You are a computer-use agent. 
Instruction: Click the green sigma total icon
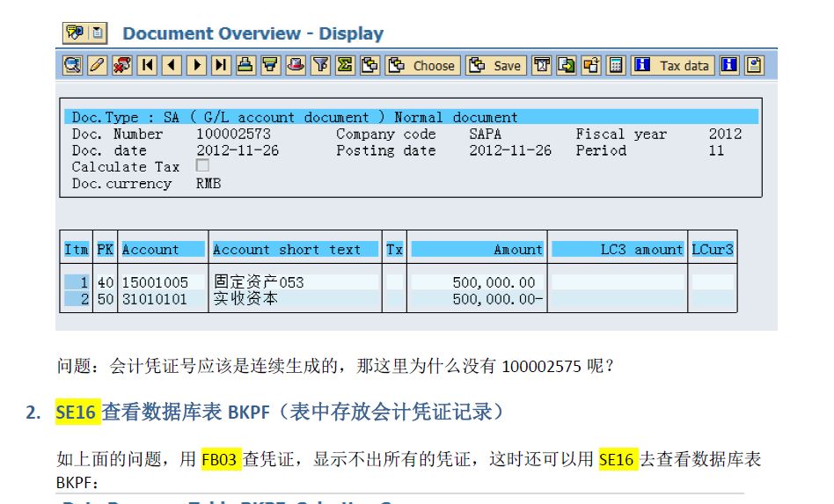[x=345, y=65]
